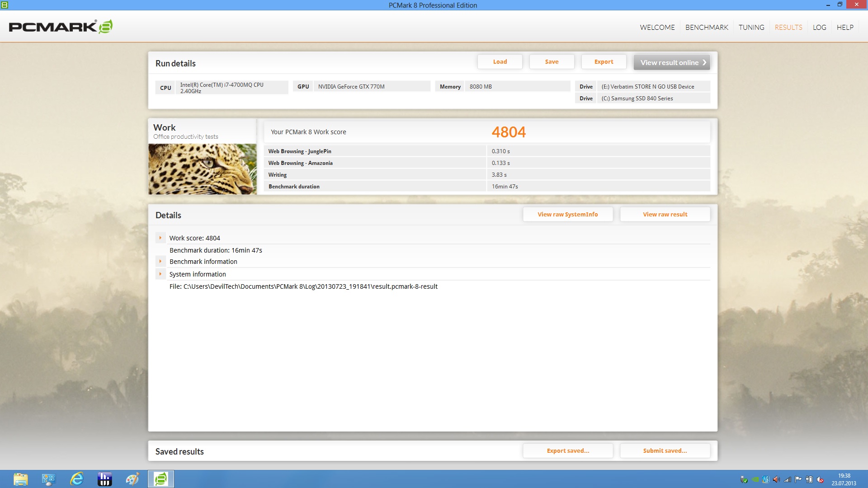Screen dimensions: 868x488
Task: Open the Paint palette taskbar icon
Action: (x=132, y=479)
